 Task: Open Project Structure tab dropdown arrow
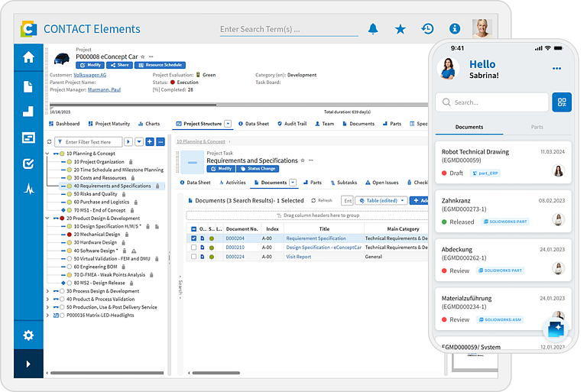228,124
